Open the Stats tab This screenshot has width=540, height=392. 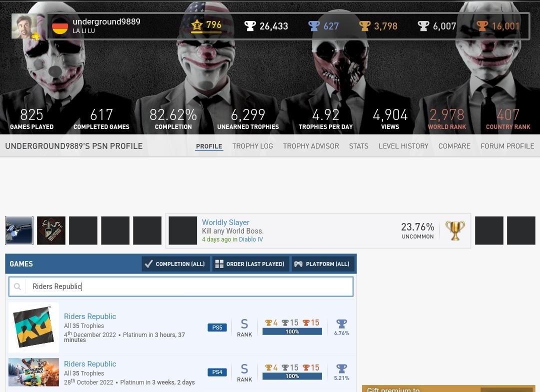(x=358, y=146)
